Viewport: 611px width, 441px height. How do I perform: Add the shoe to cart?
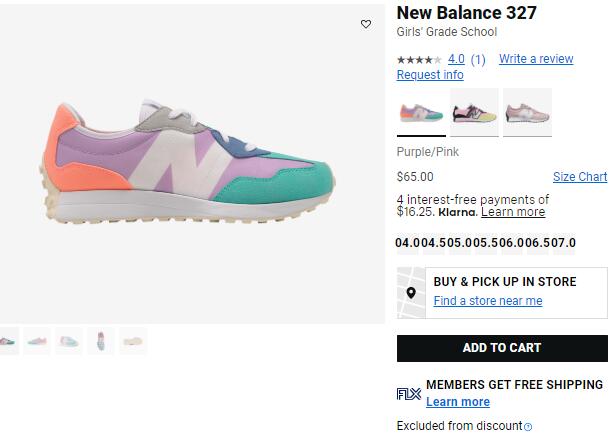[x=502, y=348]
